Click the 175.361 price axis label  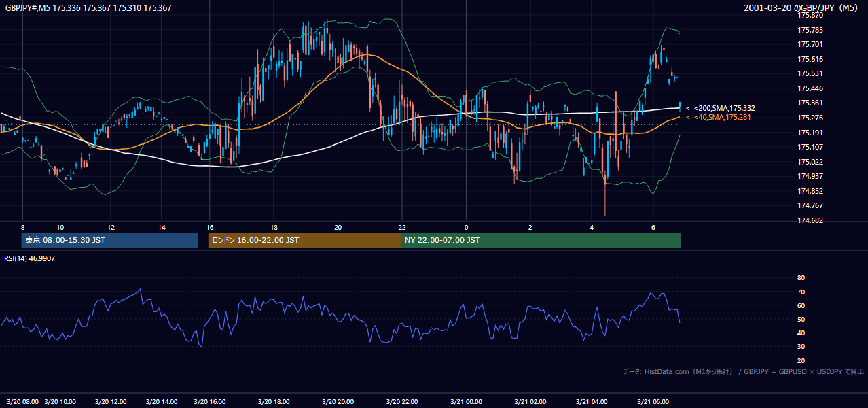(810, 103)
